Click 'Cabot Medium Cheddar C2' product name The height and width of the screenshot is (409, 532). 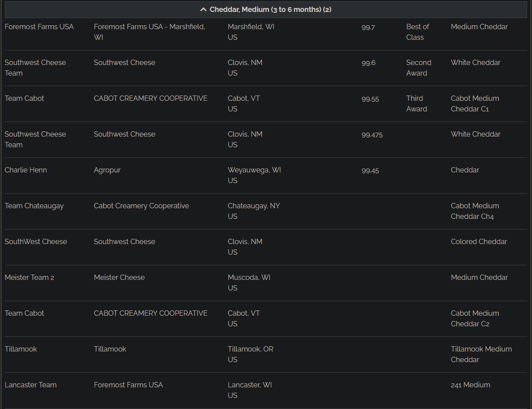pyautogui.click(x=475, y=319)
